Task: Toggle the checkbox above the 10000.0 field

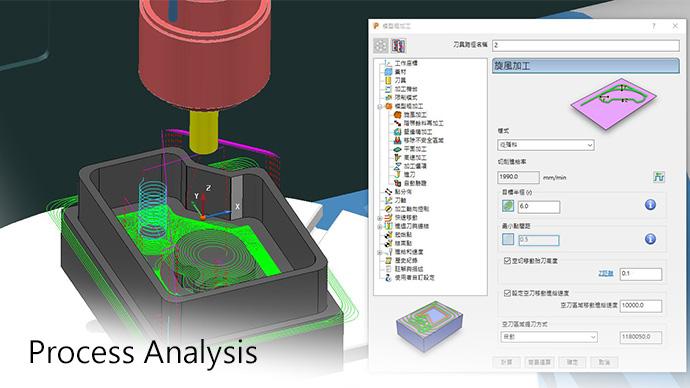Action: point(507,293)
